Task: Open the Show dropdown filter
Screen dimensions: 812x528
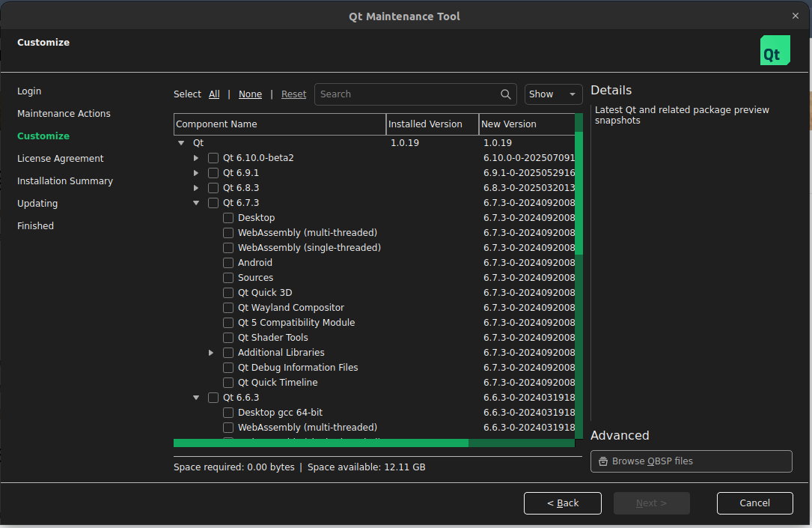Action: tap(553, 94)
